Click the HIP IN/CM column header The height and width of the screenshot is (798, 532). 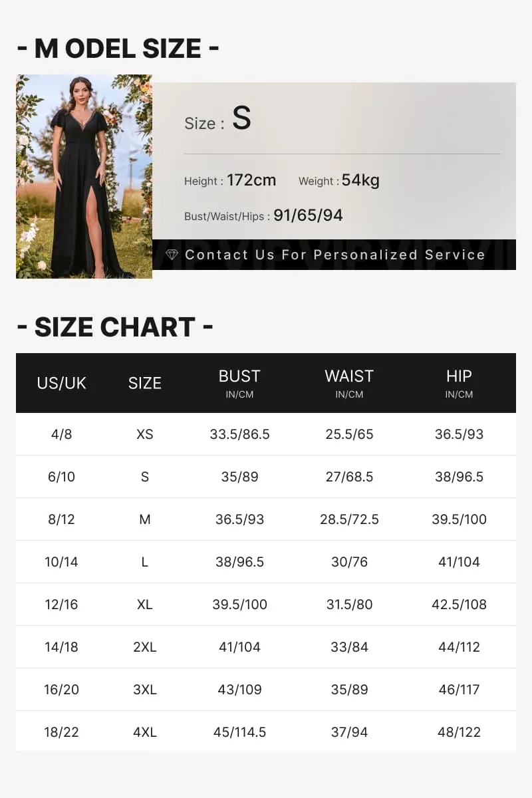pos(459,383)
